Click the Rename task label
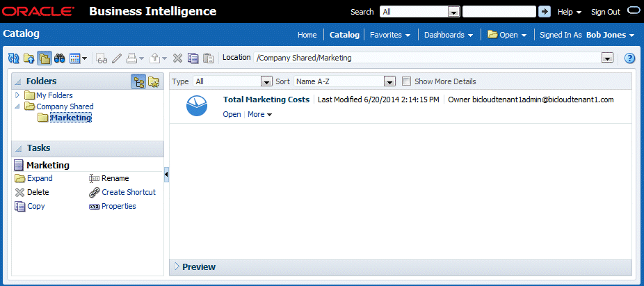Viewport: 644px width, 286px height. click(x=115, y=178)
